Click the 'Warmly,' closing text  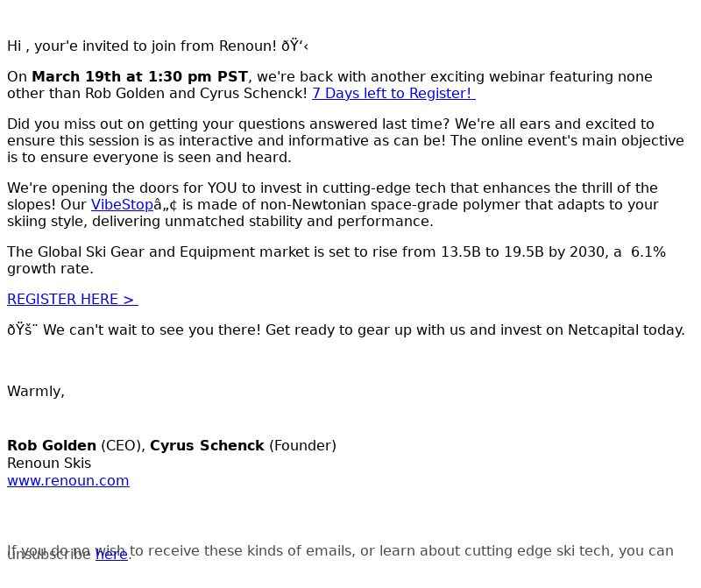click(x=36, y=391)
